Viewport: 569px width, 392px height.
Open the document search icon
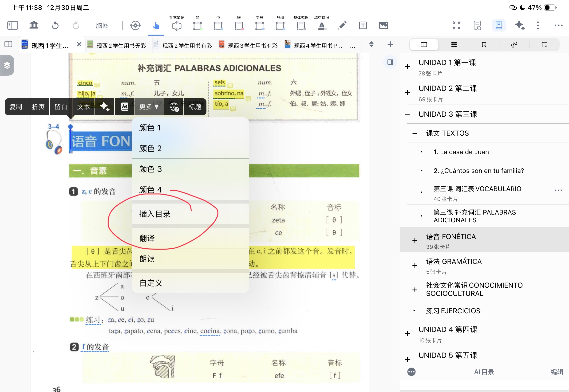pyautogui.click(x=477, y=25)
